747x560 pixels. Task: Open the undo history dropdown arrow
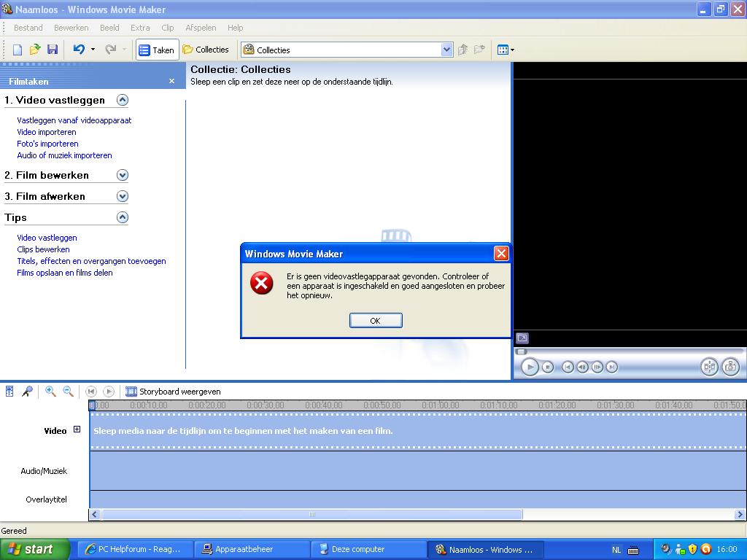(x=93, y=50)
